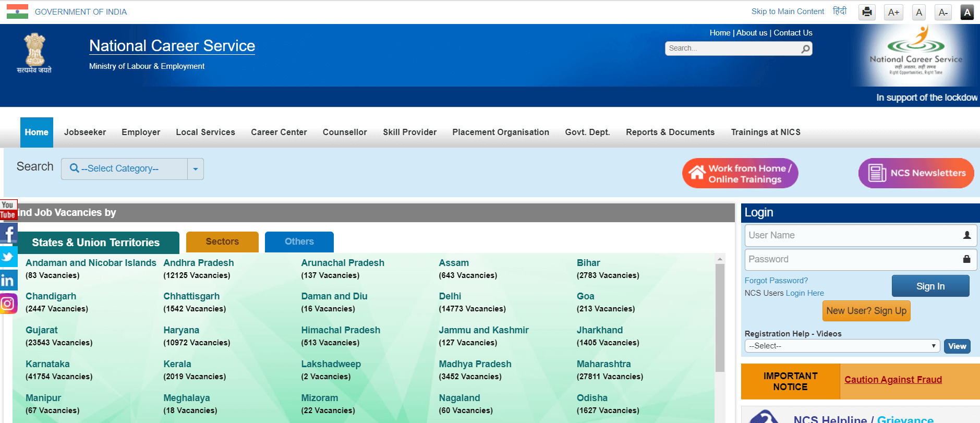Open Odisha vacancies link
This screenshot has height=423, width=980.
pyautogui.click(x=592, y=398)
